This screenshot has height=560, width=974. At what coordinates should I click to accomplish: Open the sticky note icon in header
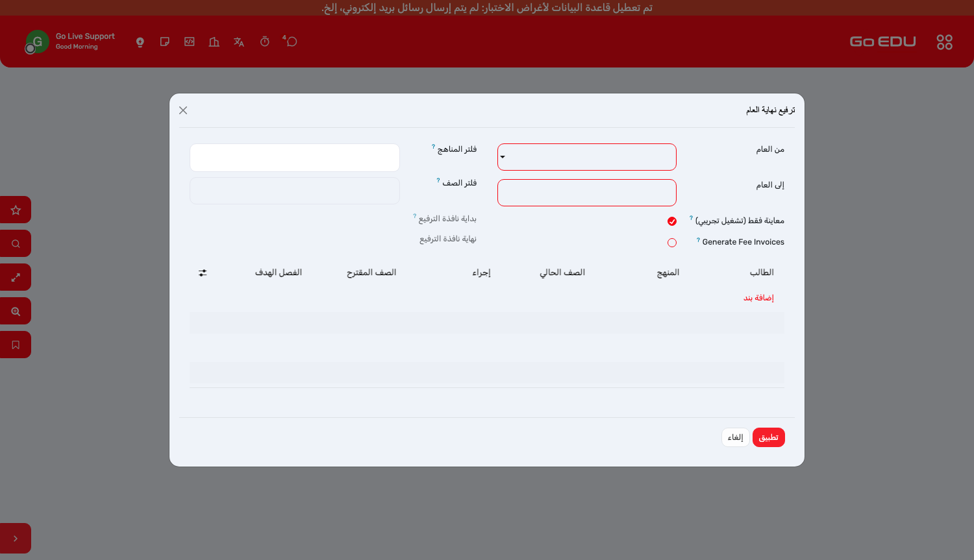tap(165, 42)
